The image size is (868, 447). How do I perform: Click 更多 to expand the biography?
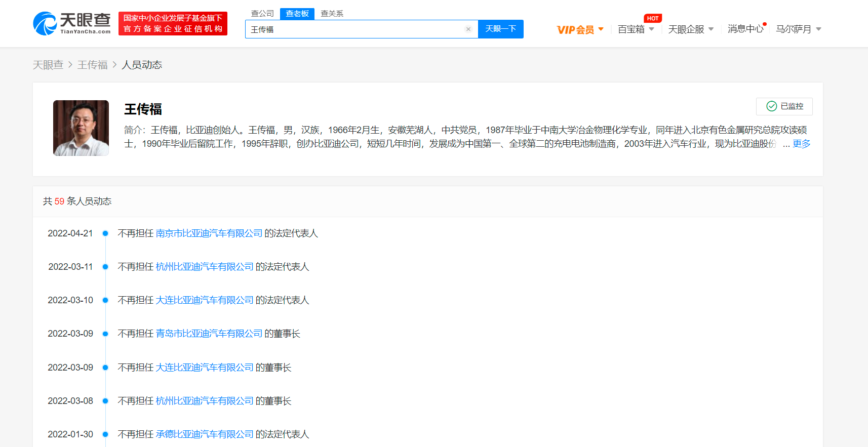[x=801, y=144]
